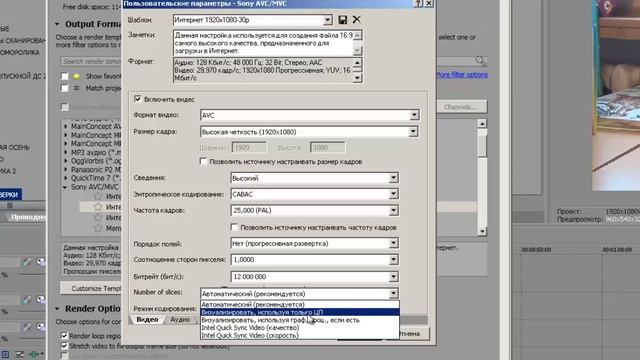This screenshot has width=640, height=360.
Task: Switch to the Видео tab
Action: pos(147,320)
